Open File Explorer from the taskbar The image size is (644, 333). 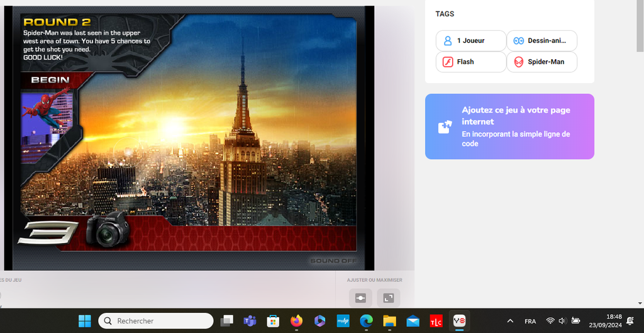[389, 321]
